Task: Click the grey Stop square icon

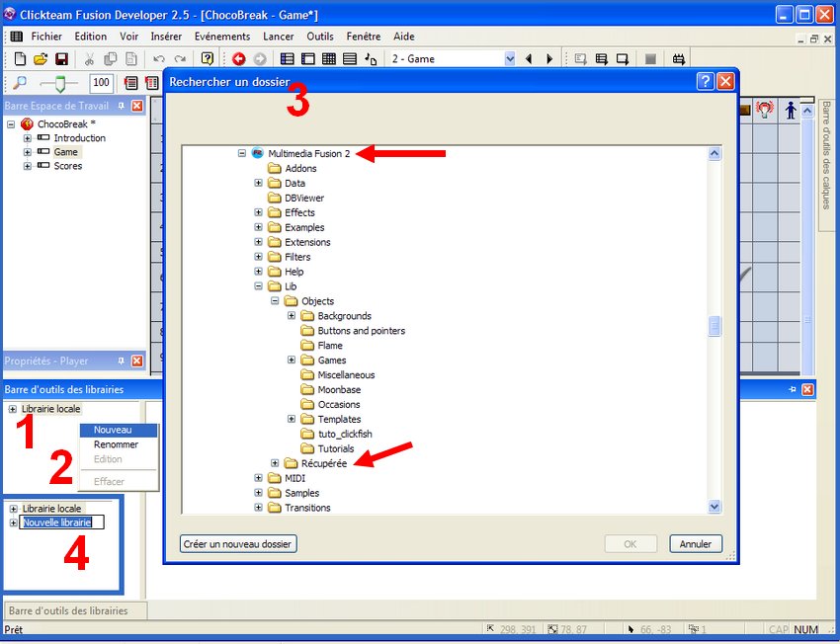Action: tap(650, 59)
